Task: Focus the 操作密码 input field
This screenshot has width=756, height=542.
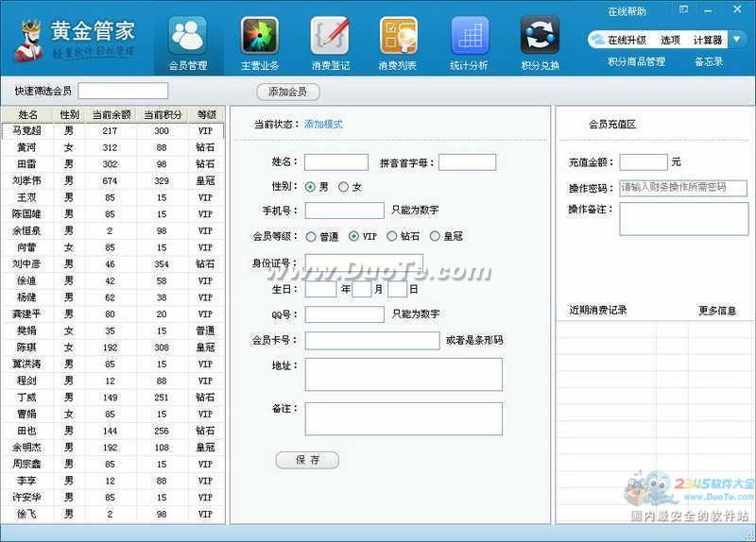Action: (683, 188)
